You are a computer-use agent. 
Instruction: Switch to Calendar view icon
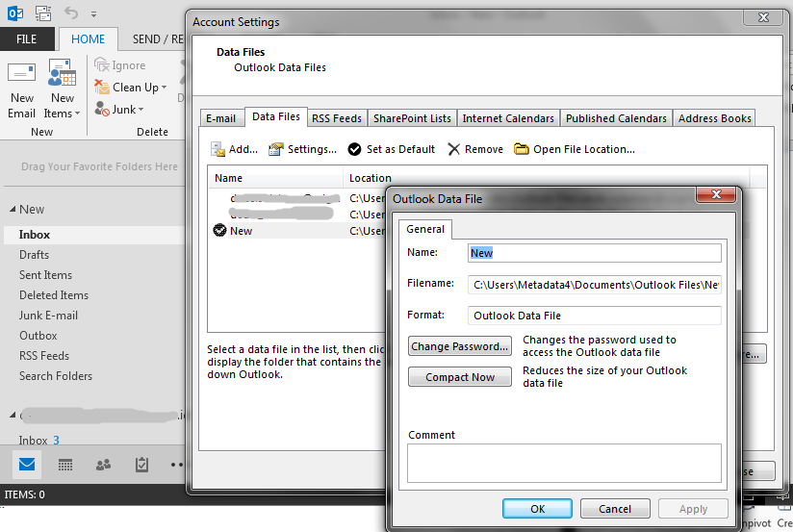(65, 465)
